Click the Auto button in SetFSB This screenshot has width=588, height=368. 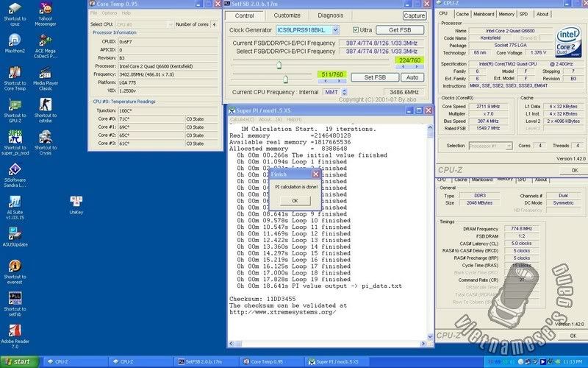412,77
